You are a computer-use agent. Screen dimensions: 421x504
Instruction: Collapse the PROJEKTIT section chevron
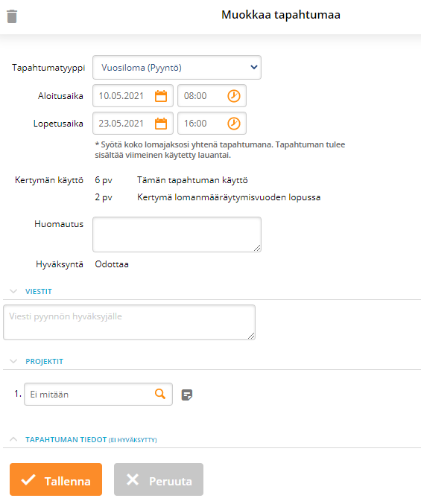[13, 361]
